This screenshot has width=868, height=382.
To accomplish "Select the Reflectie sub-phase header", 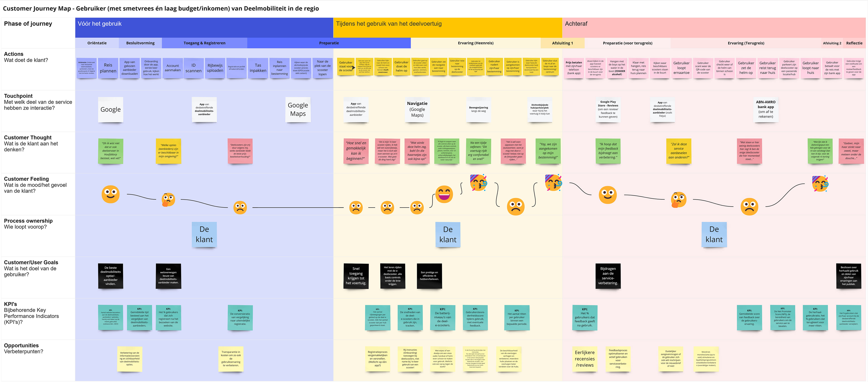I will pos(854,43).
